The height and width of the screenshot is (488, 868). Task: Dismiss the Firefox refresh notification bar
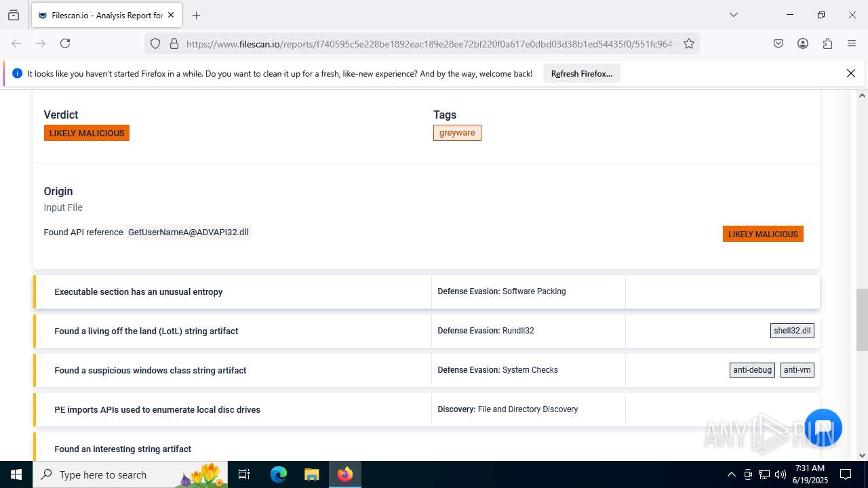[851, 73]
